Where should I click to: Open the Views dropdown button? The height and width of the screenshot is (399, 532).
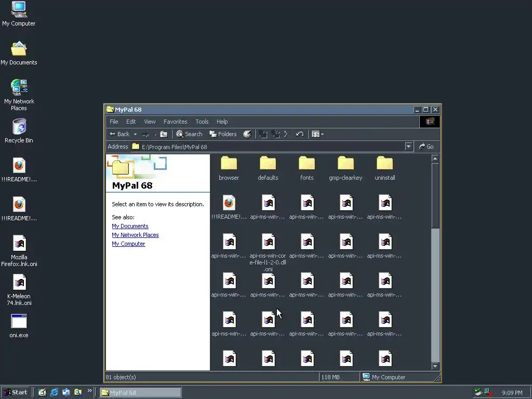tap(317, 134)
